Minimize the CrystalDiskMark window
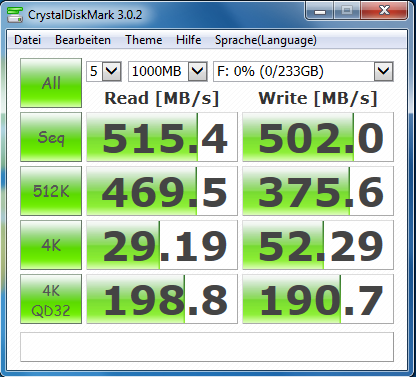Image resolution: width=416 pixels, height=377 pixels. coord(320,11)
